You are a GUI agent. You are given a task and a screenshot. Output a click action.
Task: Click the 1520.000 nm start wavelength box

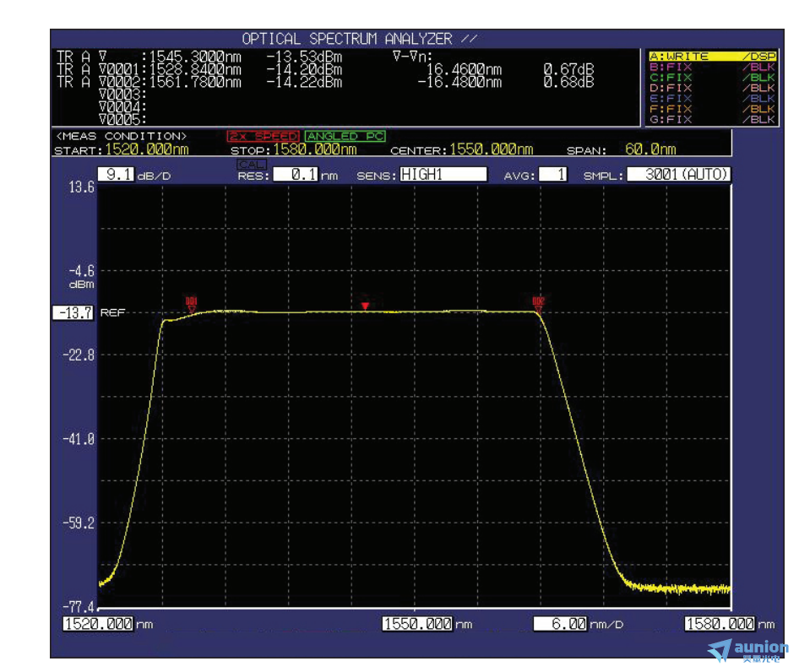(x=98, y=624)
